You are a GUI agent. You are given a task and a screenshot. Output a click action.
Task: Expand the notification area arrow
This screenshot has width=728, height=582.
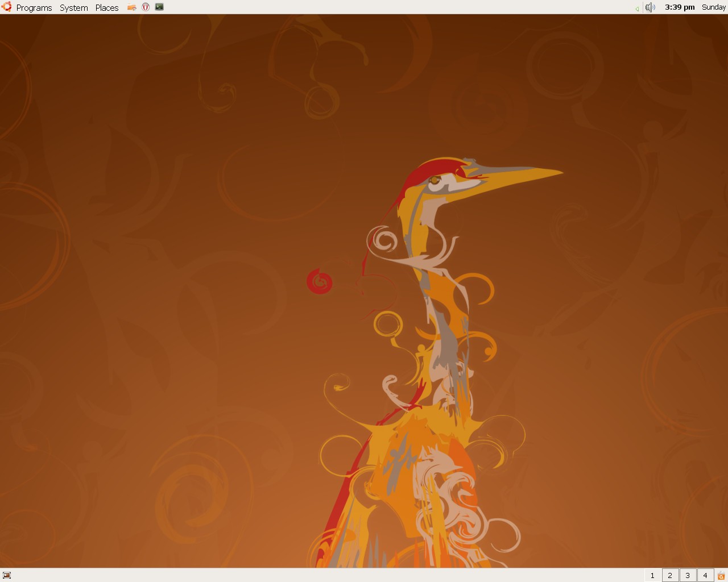(637, 8)
